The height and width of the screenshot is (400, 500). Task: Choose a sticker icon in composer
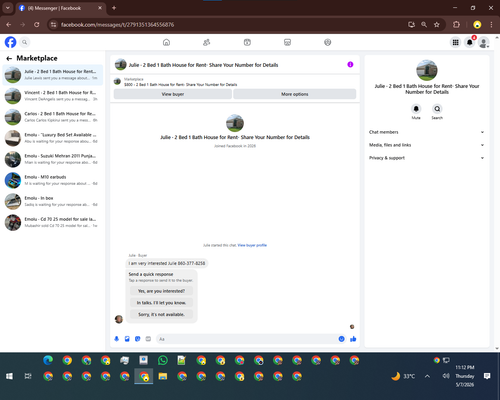point(138,339)
